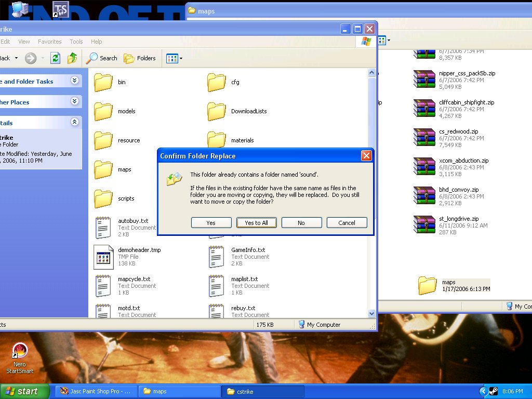Collapse the Other Places panel
This screenshot has height=399, width=532.
[74, 101]
